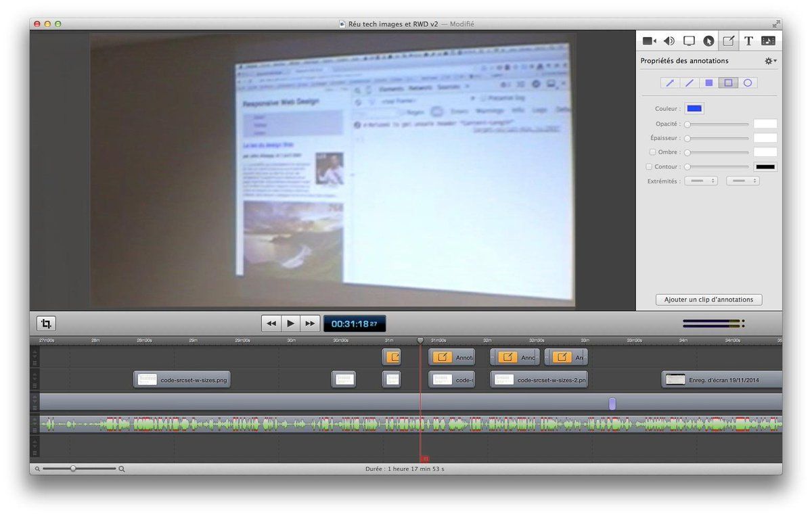Screen dimensions: 812x516
Task: Open the video properties tab
Action: point(650,41)
